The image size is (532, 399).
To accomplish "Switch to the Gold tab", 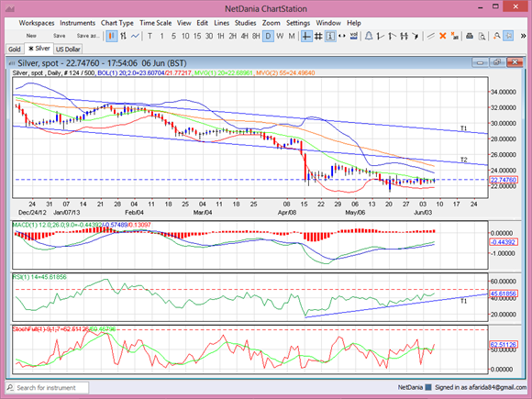I will point(15,50).
